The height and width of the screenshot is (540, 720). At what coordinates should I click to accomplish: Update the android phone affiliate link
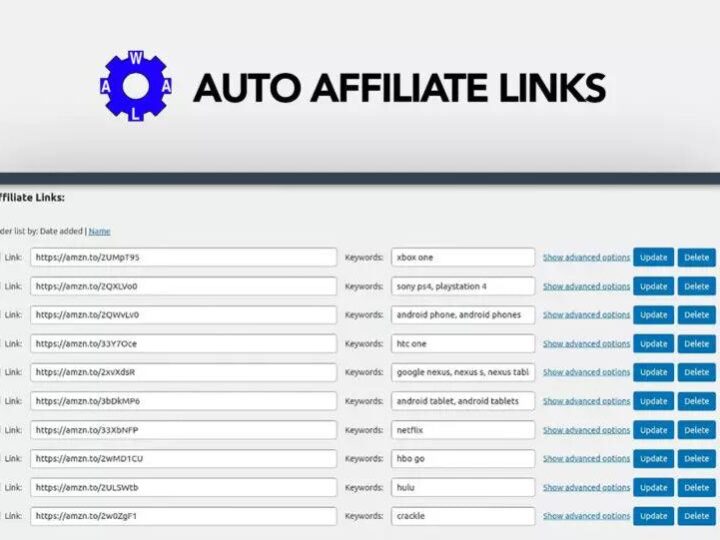tap(653, 315)
